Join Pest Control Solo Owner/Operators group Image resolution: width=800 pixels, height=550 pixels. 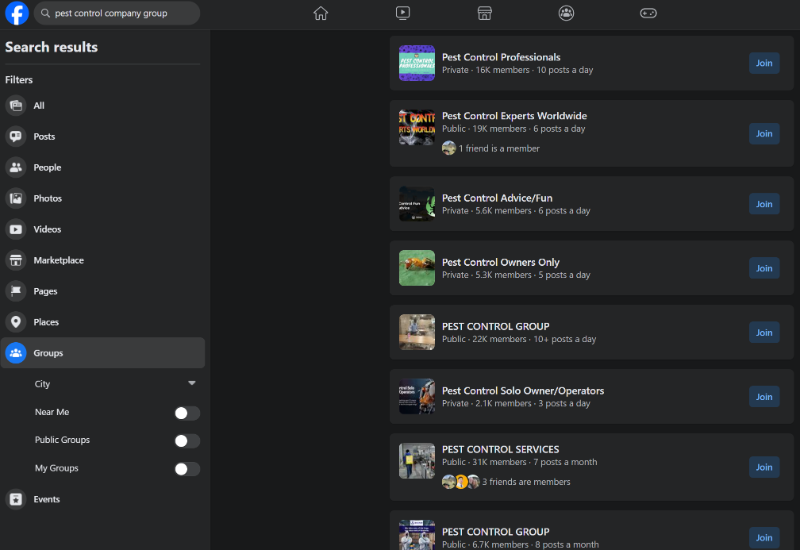pyautogui.click(x=764, y=397)
